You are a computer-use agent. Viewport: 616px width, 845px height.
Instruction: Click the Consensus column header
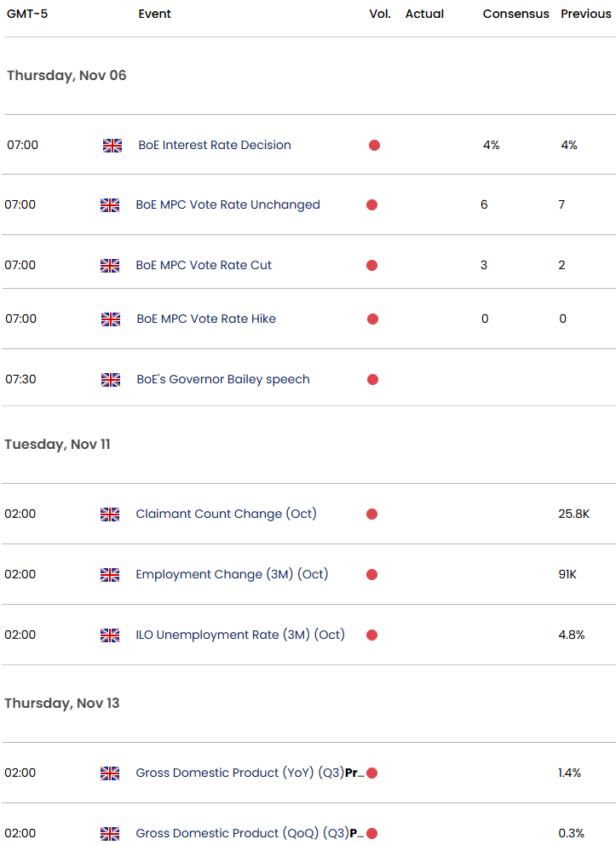point(515,14)
